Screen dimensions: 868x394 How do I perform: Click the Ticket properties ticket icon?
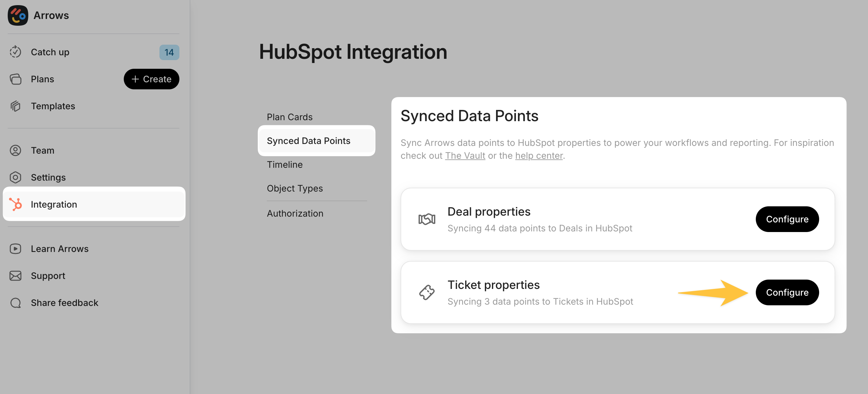click(x=427, y=292)
